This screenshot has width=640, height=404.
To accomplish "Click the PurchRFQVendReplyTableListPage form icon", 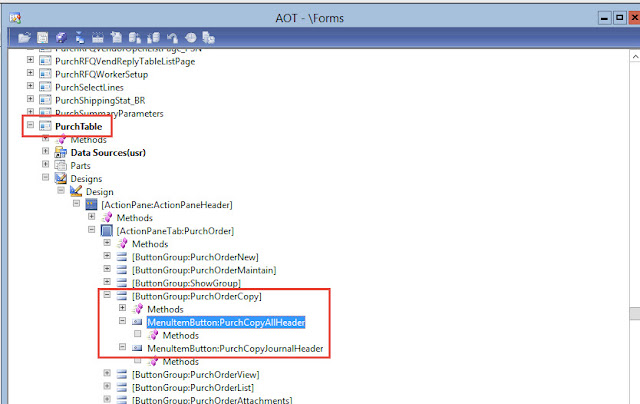I will (45, 61).
